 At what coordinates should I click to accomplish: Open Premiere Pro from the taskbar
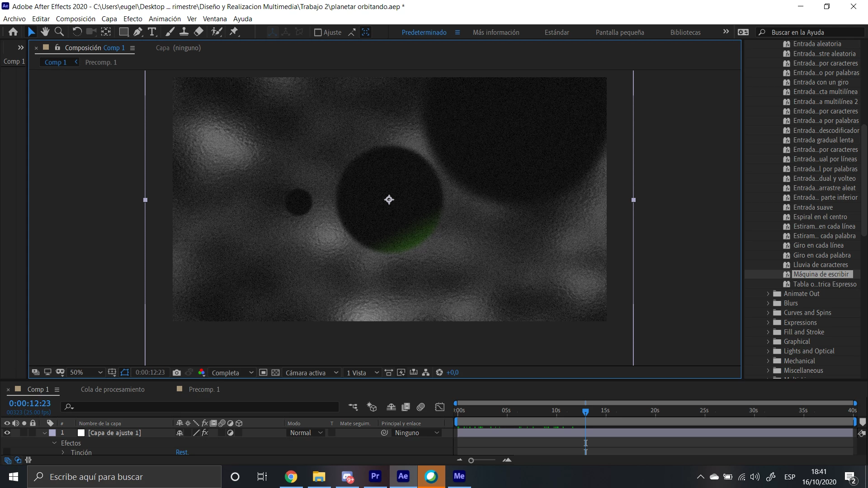(x=375, y=476)
